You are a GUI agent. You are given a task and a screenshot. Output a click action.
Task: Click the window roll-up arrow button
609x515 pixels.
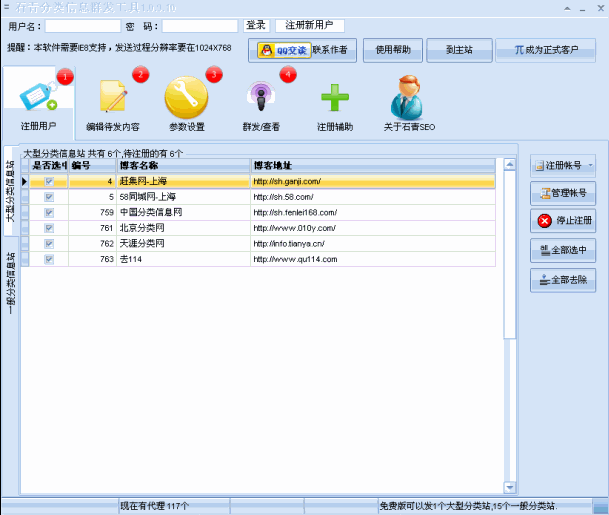(567, 9)
